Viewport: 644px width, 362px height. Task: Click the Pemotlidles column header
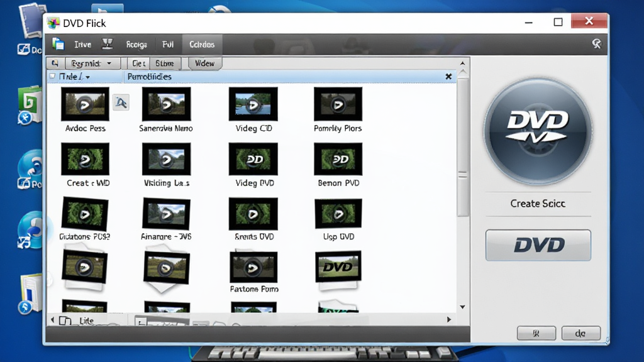150,77
